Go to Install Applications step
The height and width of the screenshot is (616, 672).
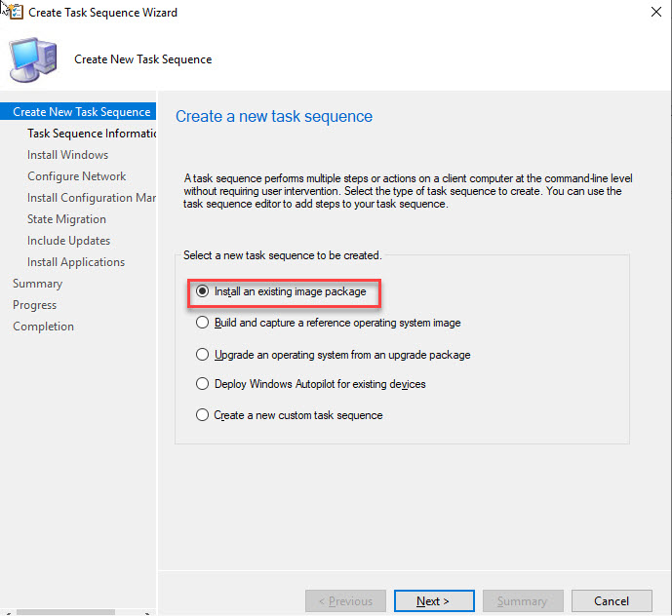(76, 262)
